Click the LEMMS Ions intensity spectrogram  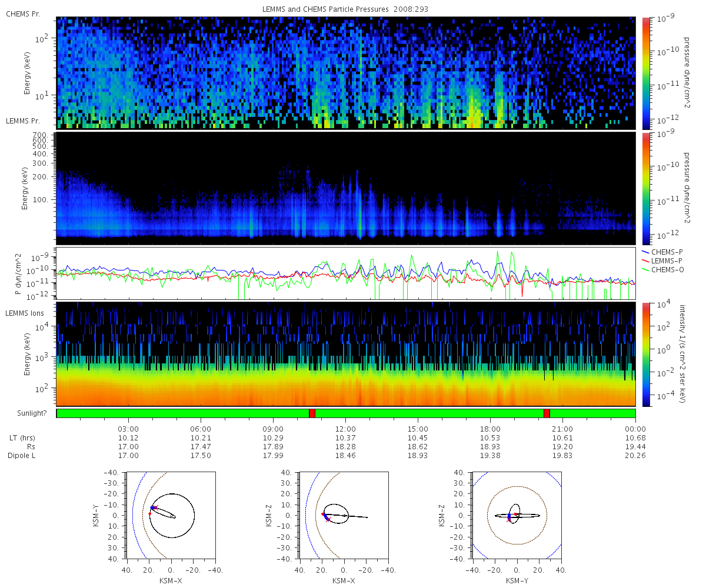tap(346, 354)
